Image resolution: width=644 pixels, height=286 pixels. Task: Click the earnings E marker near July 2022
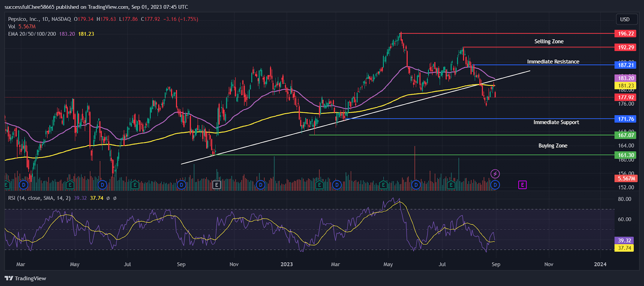coord(135,185)
